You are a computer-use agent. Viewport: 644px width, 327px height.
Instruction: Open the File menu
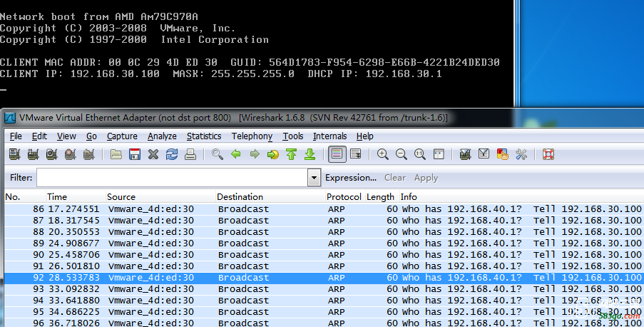[16, 136]
